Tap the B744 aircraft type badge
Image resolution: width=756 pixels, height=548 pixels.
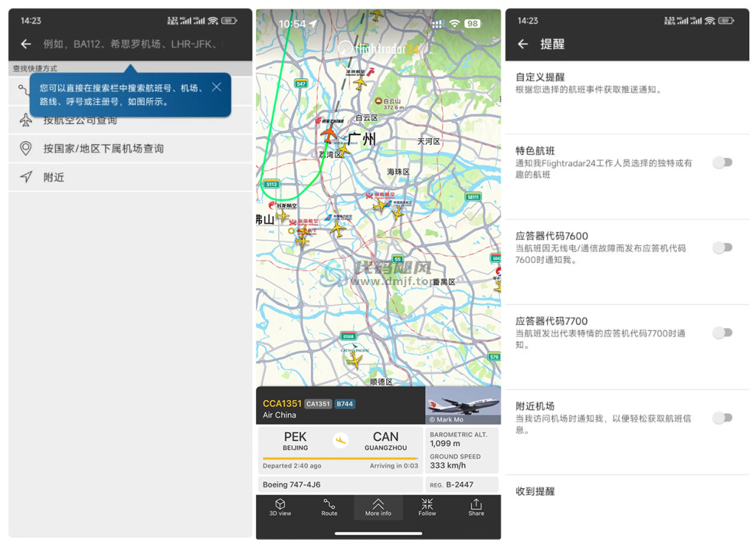coord(345,404)
